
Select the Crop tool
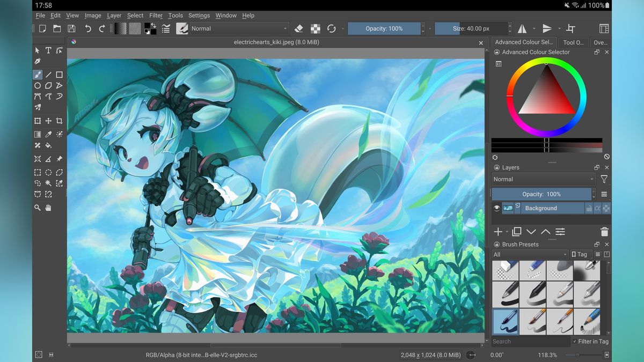point(59,121)
